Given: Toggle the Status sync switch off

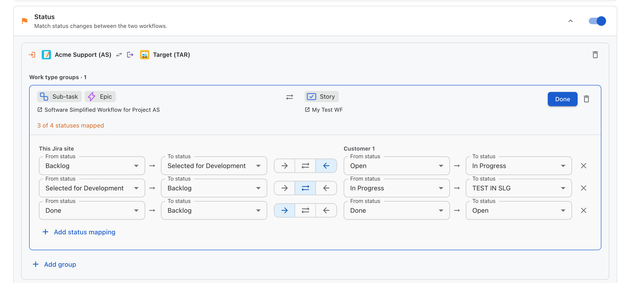Looking at the screenshot, I should coord(597,21).
